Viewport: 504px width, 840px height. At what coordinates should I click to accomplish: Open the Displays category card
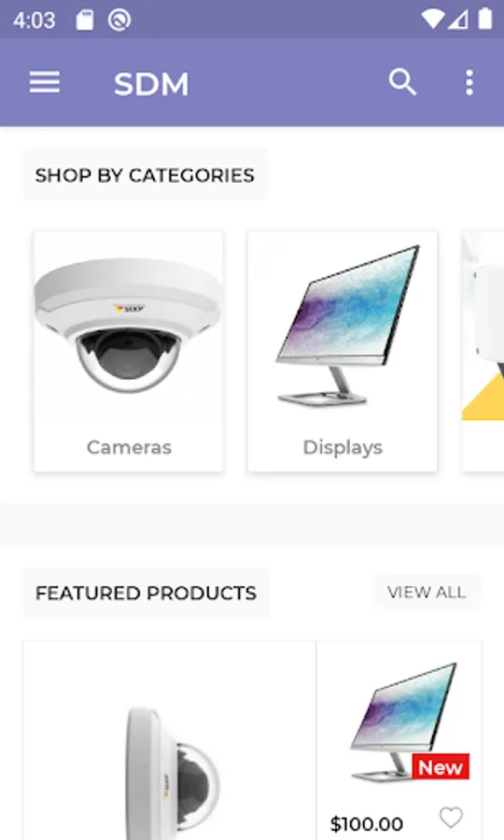[343, 352]
